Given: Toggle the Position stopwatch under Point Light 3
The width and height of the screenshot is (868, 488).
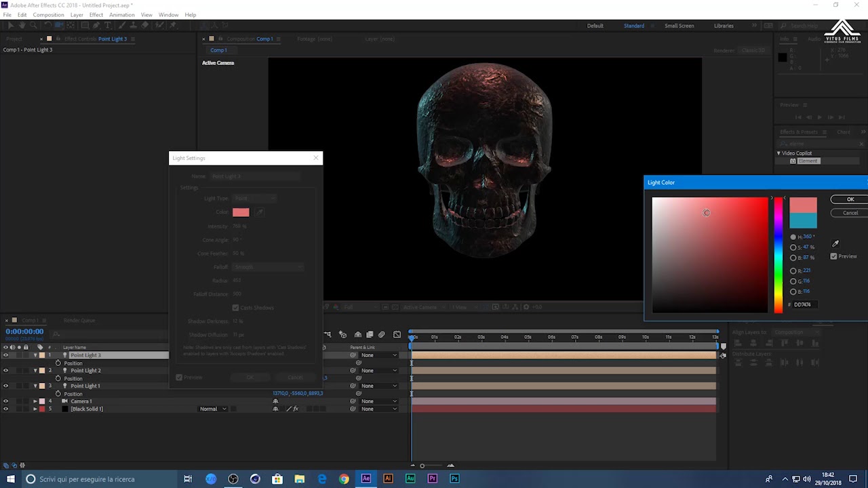Looking at the screenshot, I should point(58,363).
